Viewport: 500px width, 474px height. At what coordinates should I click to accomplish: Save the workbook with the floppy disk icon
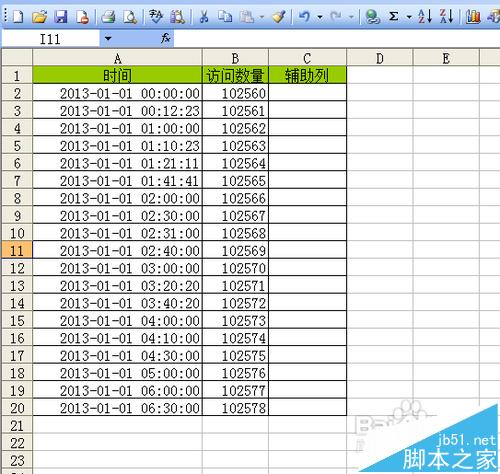[x=61, y=16]
